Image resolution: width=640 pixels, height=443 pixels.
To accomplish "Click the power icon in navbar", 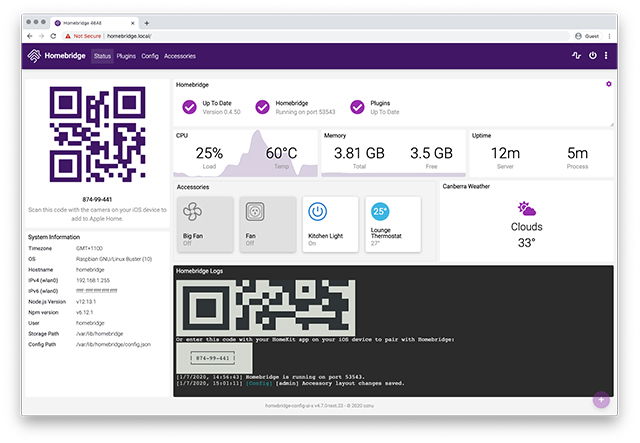I will point(592,56).
